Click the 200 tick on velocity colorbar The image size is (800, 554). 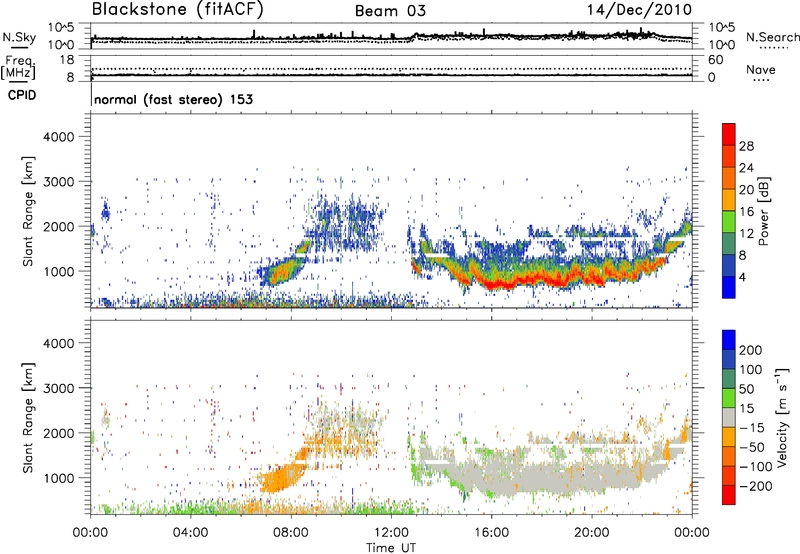pos(751,350)
